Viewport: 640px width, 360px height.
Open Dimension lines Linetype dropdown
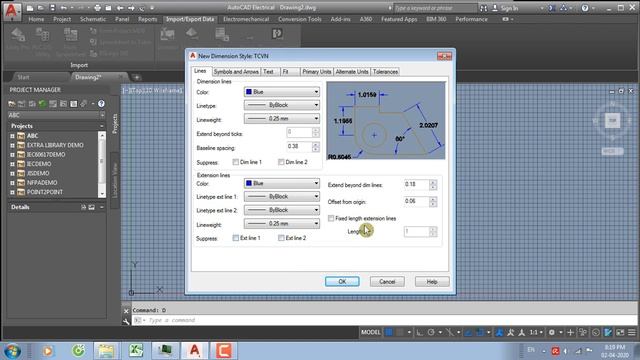[282, 105]
